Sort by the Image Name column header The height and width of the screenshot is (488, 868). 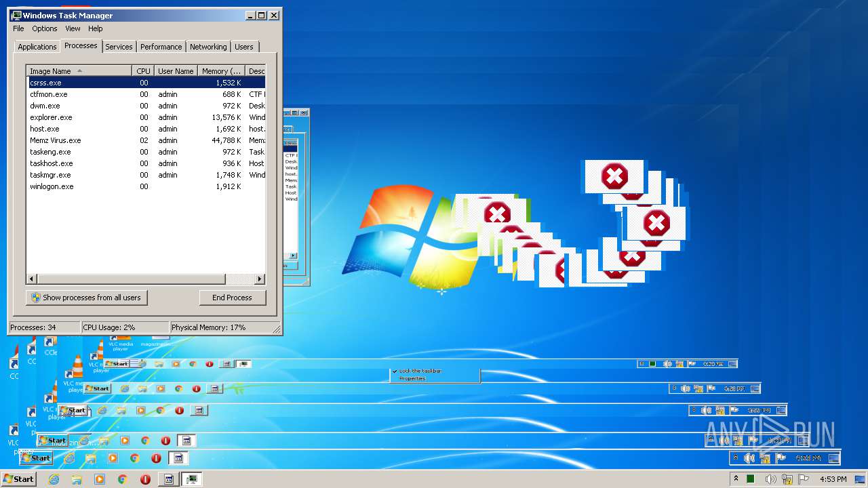tap(79, 70)
